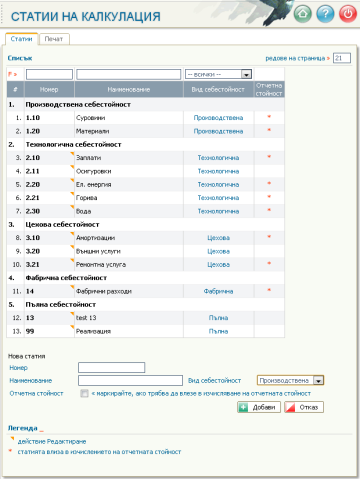
Task: Click the Добави button
Action: click(x=259, y=407)
